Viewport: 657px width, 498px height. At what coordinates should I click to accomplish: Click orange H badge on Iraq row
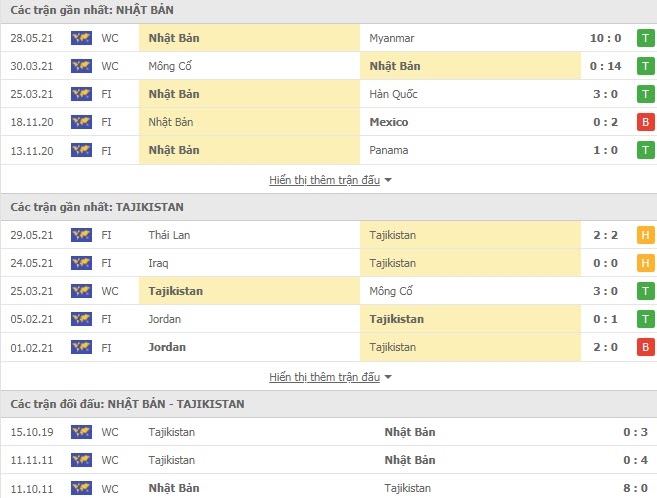[x=646, y=263]
